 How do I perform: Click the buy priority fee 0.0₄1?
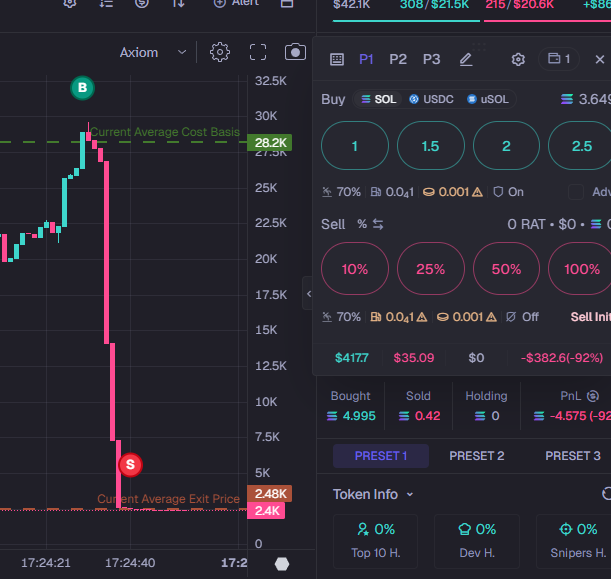[392, 192]
